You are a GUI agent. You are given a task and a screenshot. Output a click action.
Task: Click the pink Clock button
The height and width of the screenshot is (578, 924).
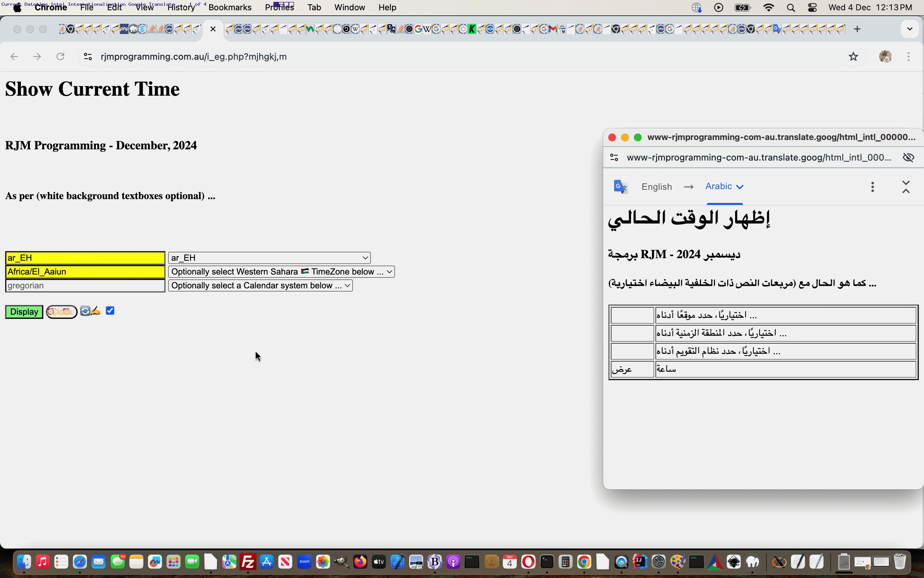pyautogui.click(x=62, y=312)
